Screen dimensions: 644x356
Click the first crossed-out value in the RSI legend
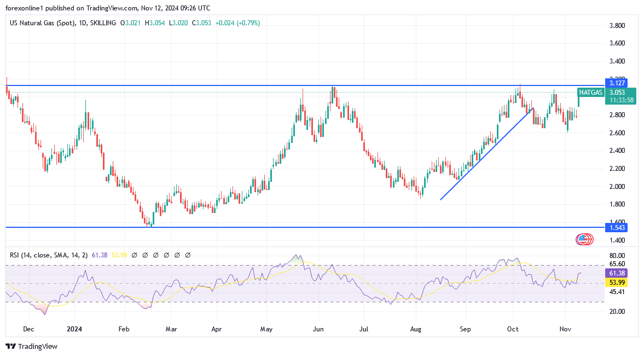point(134,255)
